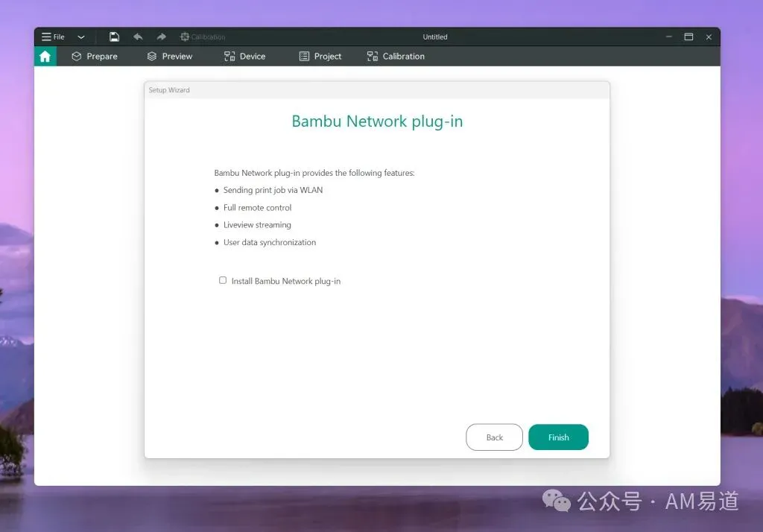Click the Liveview streaming text

[x=257, y=225]
